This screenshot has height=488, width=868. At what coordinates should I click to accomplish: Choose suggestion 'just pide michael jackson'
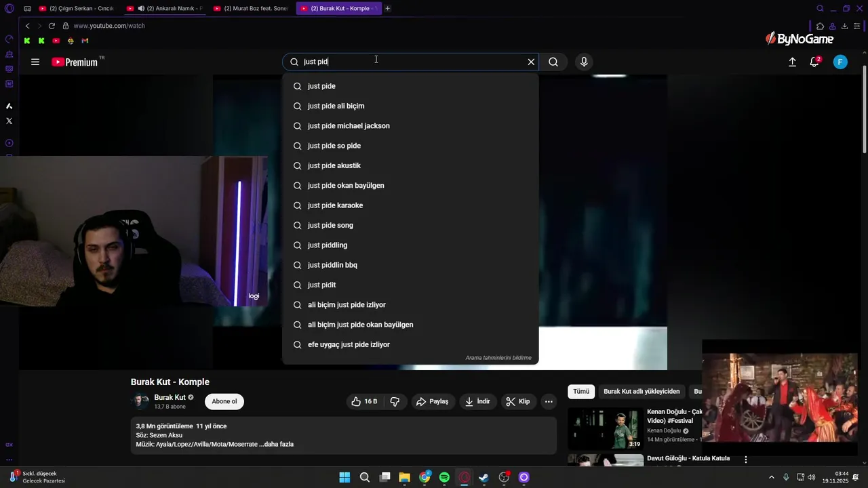(x=410, y=125)
